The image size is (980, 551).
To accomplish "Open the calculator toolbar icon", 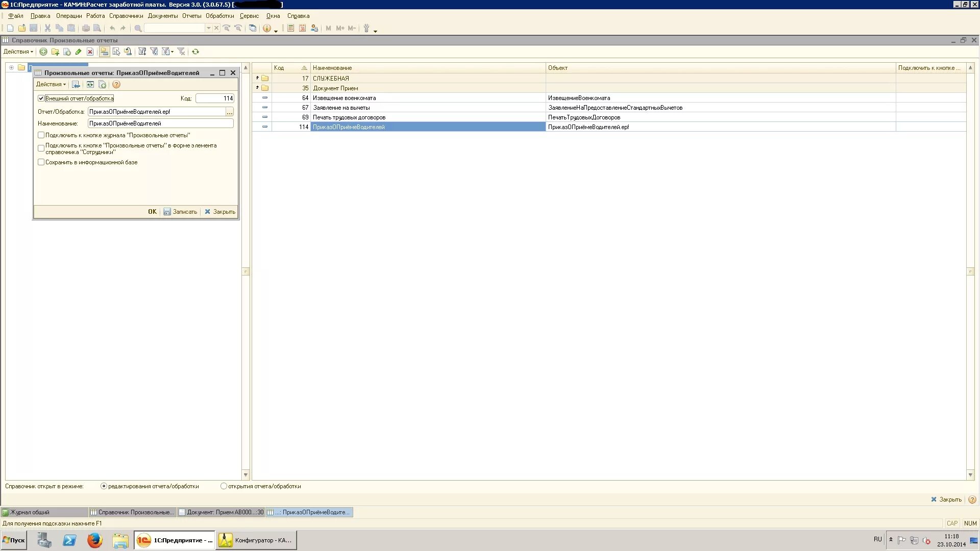I will point(290,28).
